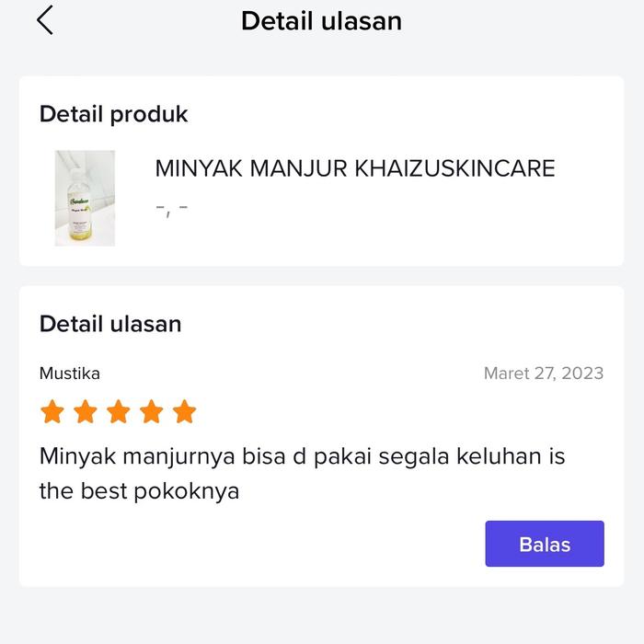Tap the Detail ulasan card heading
Image resolution: width=644 pixels, height=644 pixels.
click(110, 324)
